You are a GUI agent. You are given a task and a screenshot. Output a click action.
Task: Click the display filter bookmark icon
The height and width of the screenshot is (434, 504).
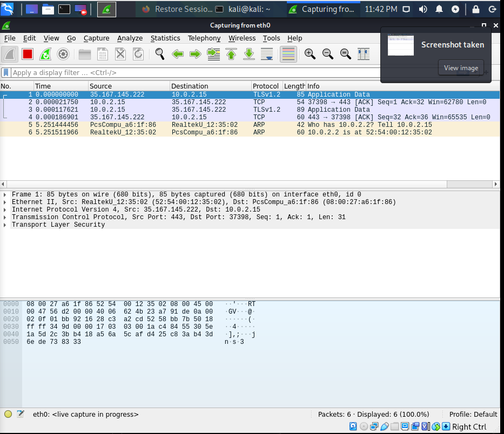(x=5, y=72)
